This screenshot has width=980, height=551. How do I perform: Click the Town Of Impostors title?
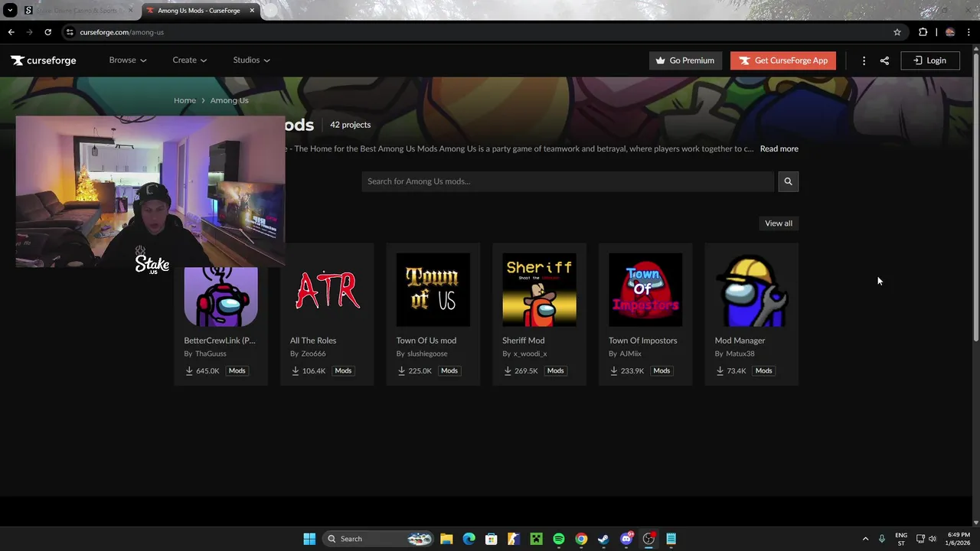point(643,341)
